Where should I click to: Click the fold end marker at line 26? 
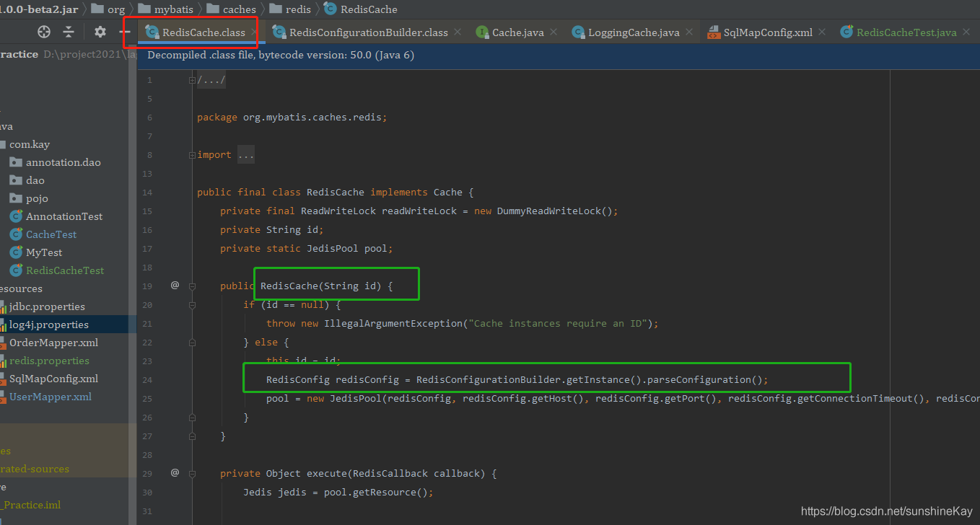192,418
